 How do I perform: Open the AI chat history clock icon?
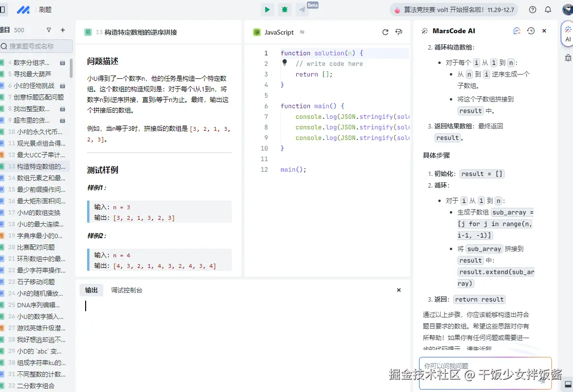531,31
